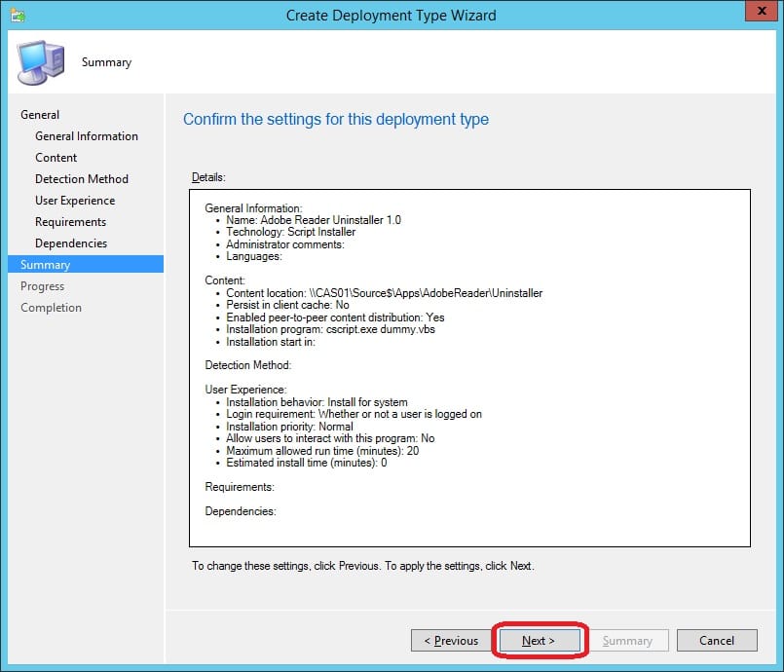Click the Next button

coord(539,641)
